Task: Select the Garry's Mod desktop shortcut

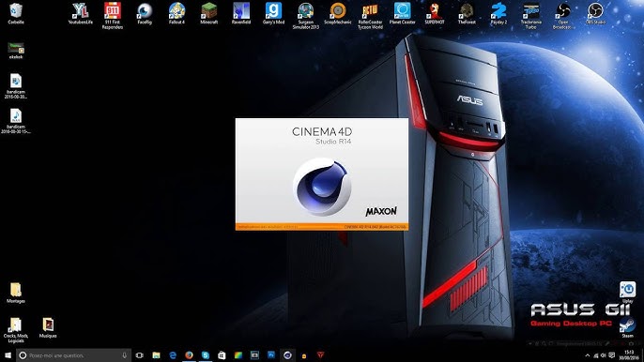Action: click(273, 13)
